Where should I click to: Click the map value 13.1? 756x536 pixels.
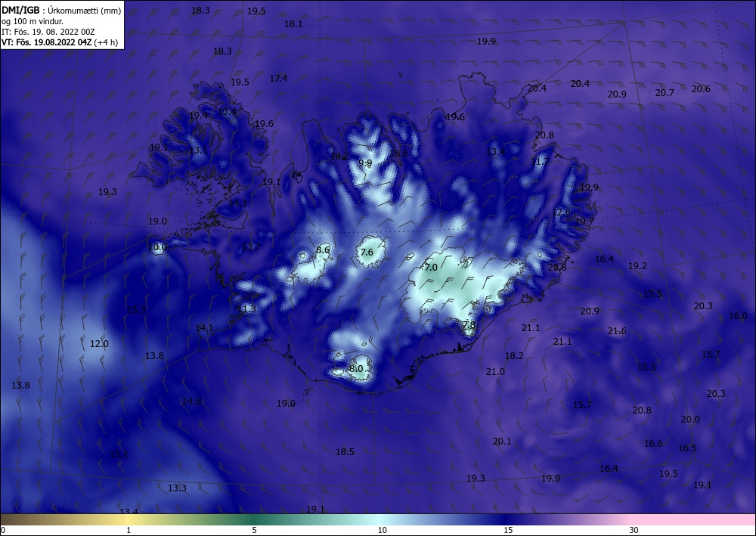pos(197,150)
